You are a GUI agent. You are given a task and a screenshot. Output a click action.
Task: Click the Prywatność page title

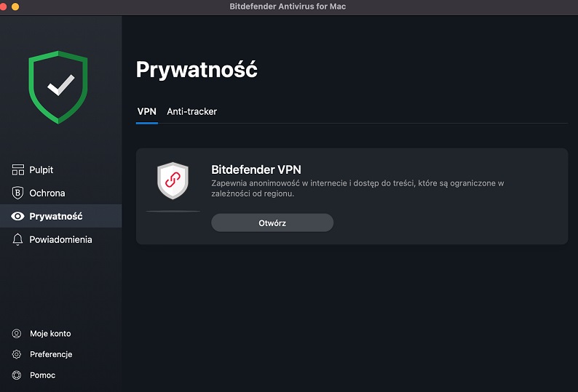tap(197, 69)
